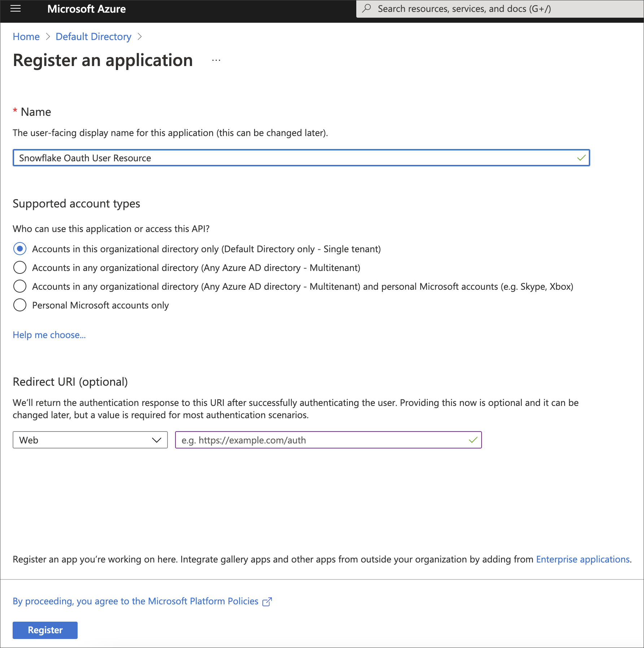The height and width of the screenshot is (648, 644).
Task: Select Personal Microsoft accounts only
Action: [x=20, y=305]
